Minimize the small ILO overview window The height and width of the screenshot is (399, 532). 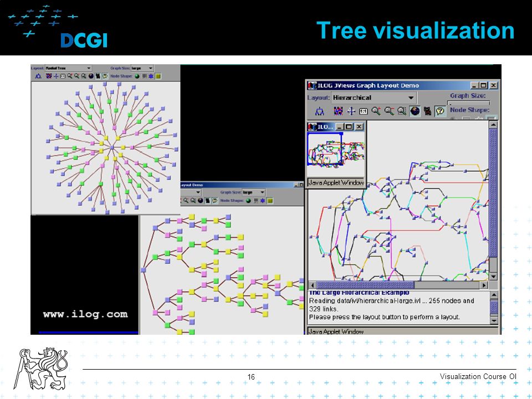(339, 126)
